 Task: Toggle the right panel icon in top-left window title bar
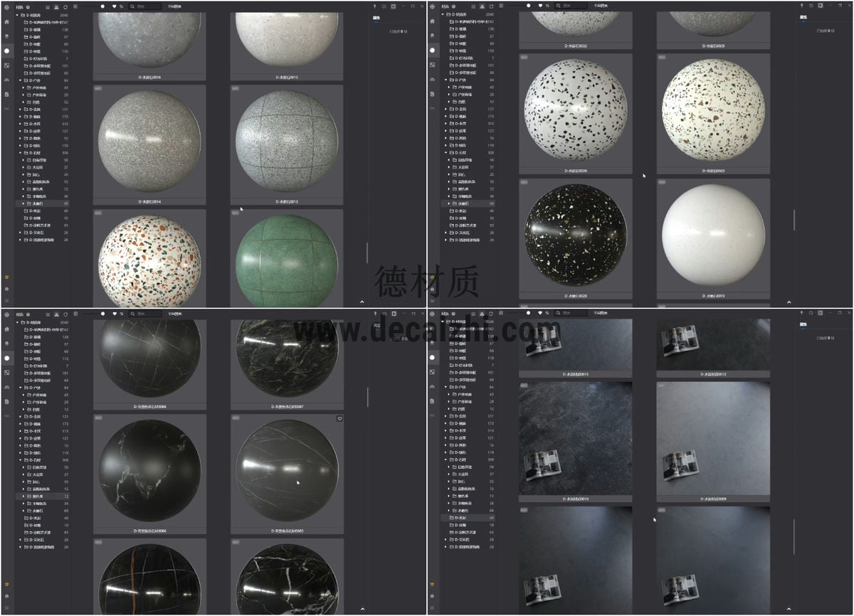tap(394, 6)
